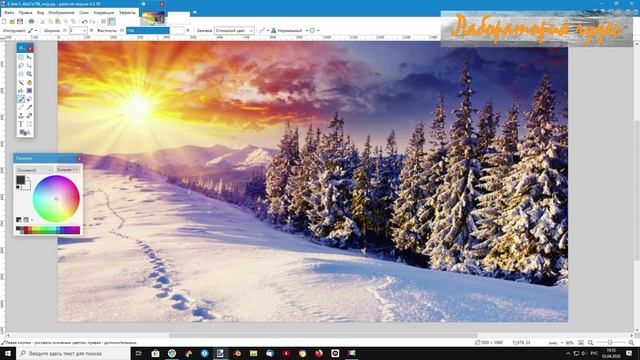Toggle the pixel grid button

103,21
